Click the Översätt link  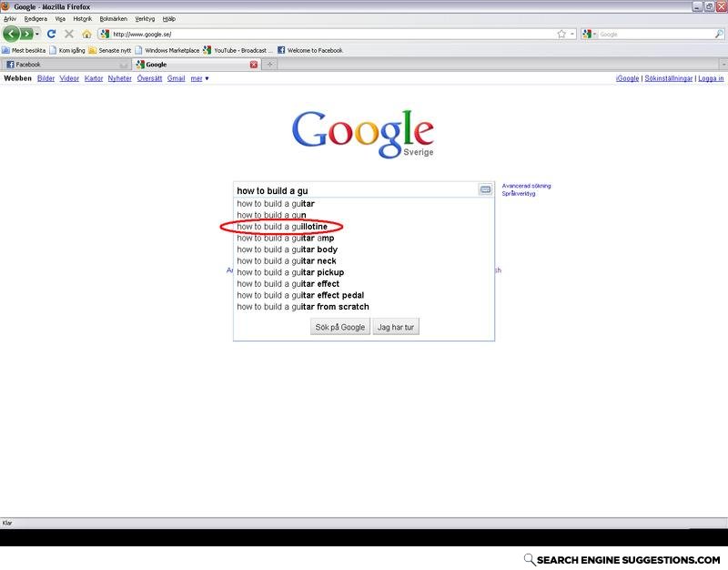coord(149,78)
